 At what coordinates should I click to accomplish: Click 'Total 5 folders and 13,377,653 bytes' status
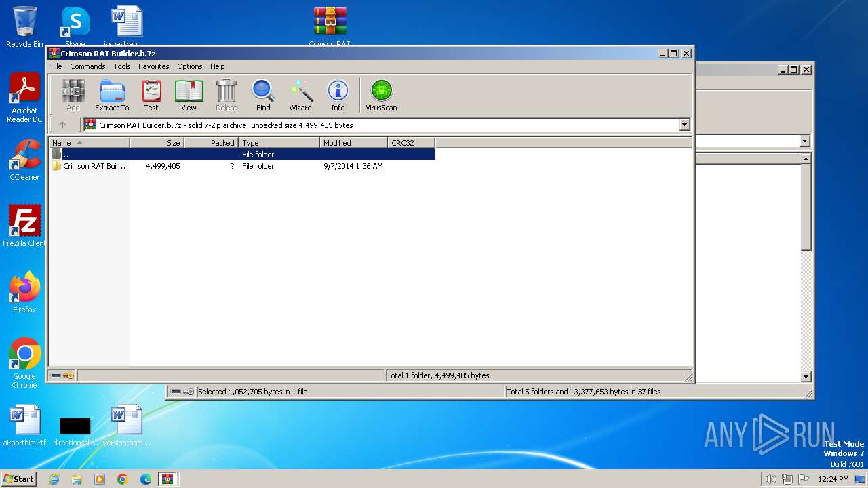click(x=584, y=392)
